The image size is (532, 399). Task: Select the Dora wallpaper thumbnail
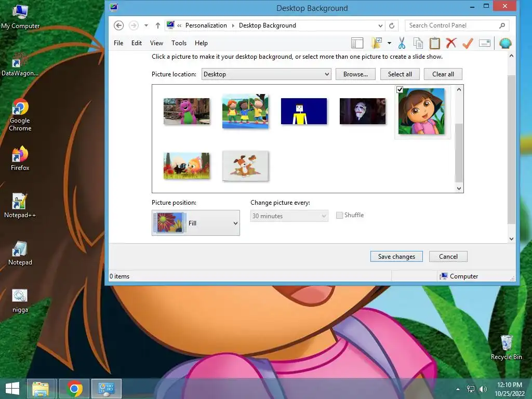pyautogui.click(x=421, y=111)
